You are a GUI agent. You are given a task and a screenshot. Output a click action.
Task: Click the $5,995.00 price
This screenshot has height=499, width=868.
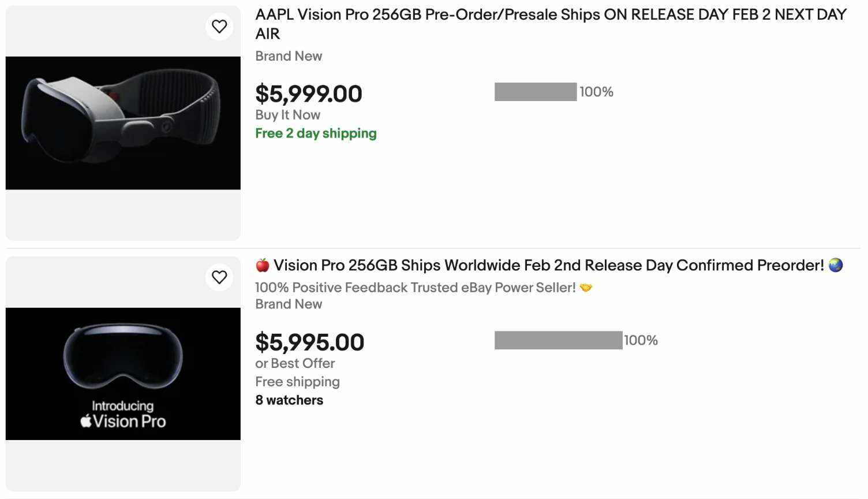(310, 342)
